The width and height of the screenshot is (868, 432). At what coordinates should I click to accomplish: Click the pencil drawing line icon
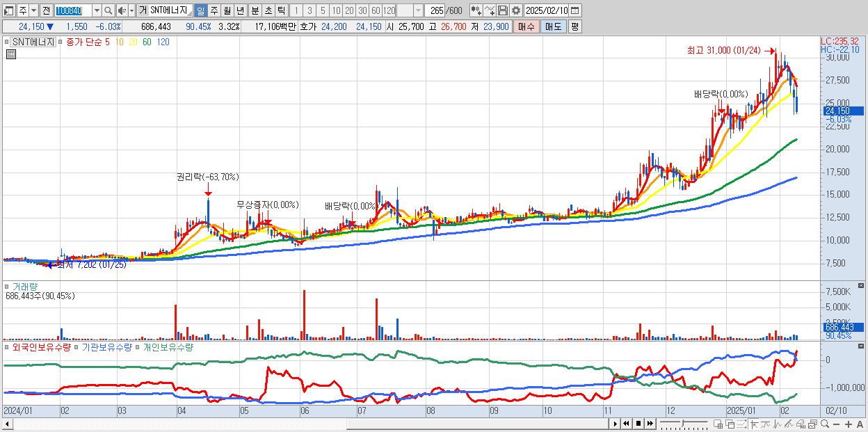point(789,424)
